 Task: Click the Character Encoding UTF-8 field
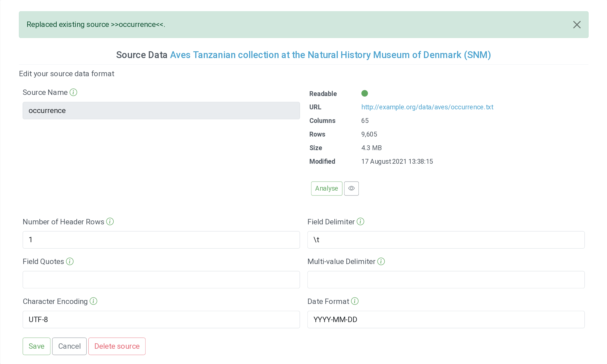pyautogui.click(x=161, y=320)
